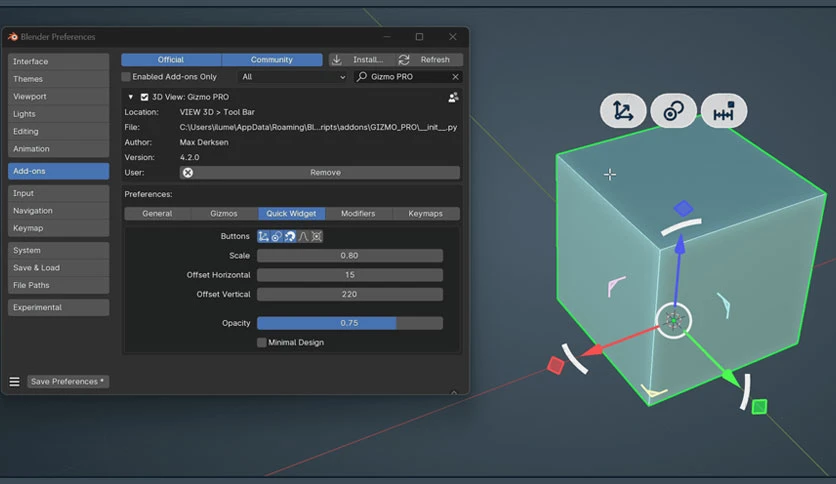Open the Experimental preferences section

[59, 308]
